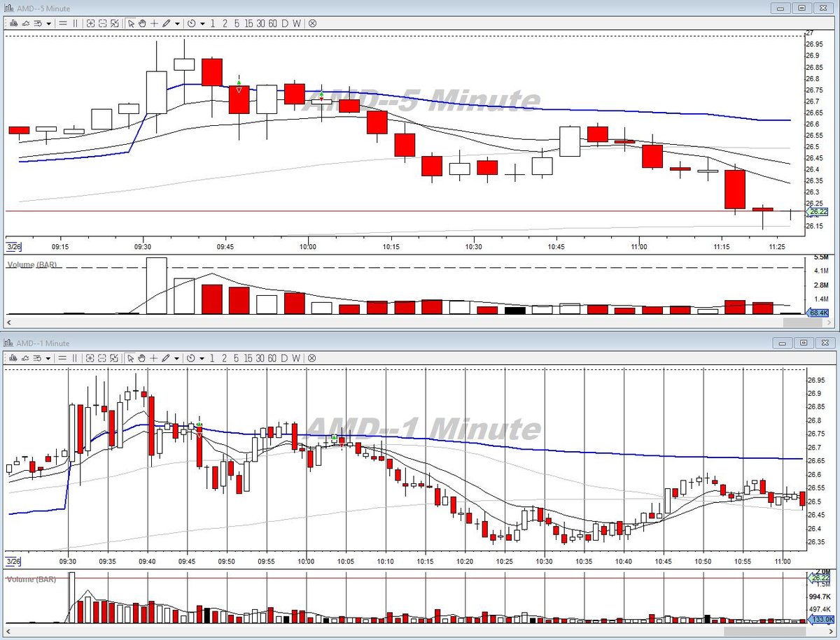Set 5 Minute chart to 60 minute interval
Screen dimensions: 840x640
pyautogui.click(x=272, y=23)
